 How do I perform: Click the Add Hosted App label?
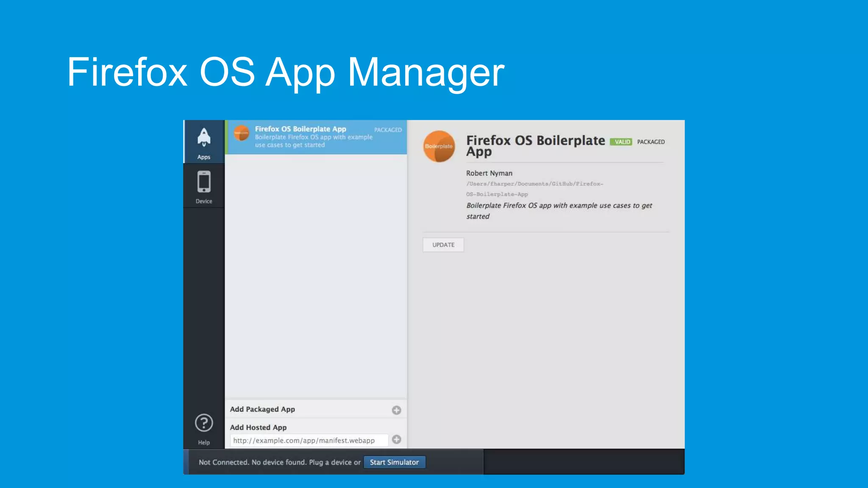pos(258,427)
